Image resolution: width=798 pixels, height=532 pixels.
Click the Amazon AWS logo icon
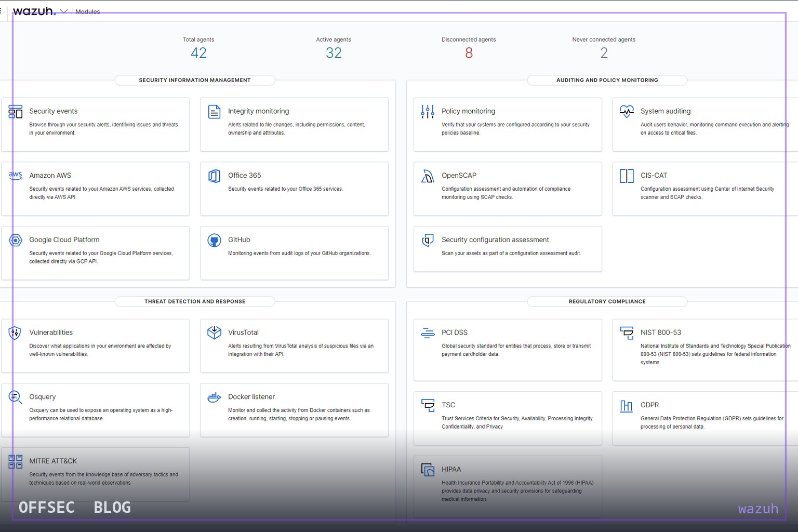16,176
